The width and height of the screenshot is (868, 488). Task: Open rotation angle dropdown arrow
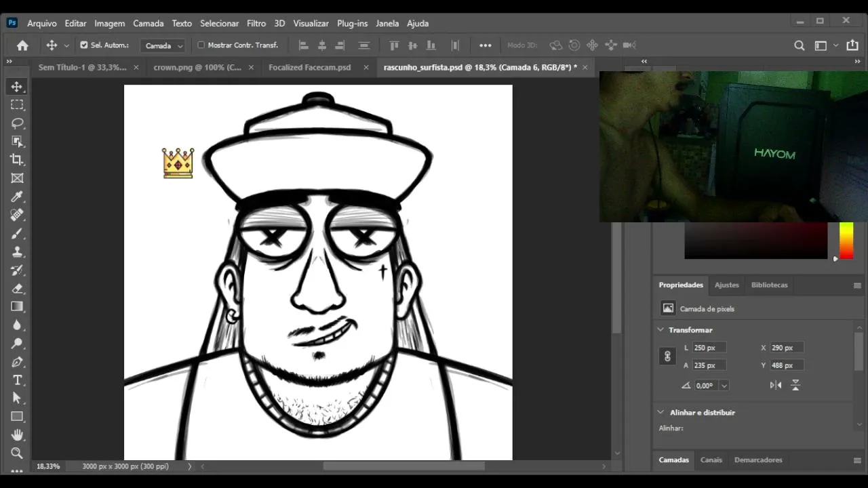tap(724, 386)
